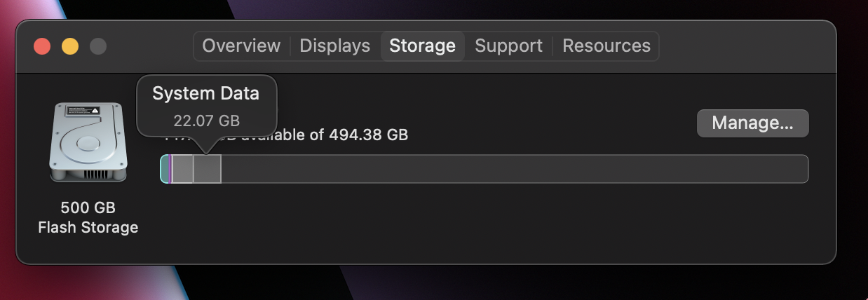Click the "500 GB Flash Storage" label
This screenshot has width=868, height=300.
coord(88,217)
